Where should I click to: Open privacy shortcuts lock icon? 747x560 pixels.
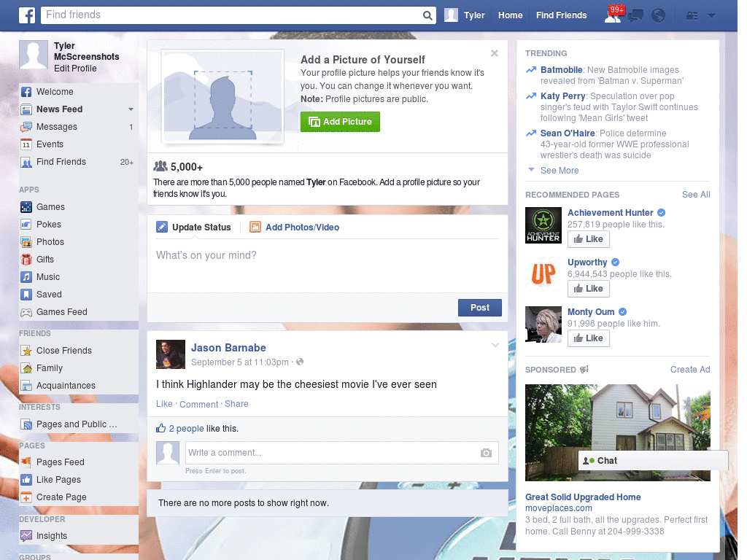coord(692,16)
